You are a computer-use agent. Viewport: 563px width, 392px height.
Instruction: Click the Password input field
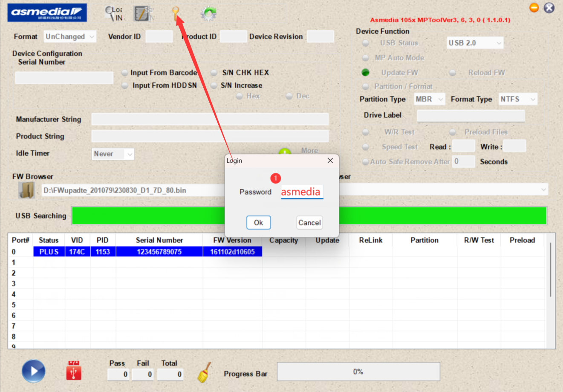[x=302, y=192]
